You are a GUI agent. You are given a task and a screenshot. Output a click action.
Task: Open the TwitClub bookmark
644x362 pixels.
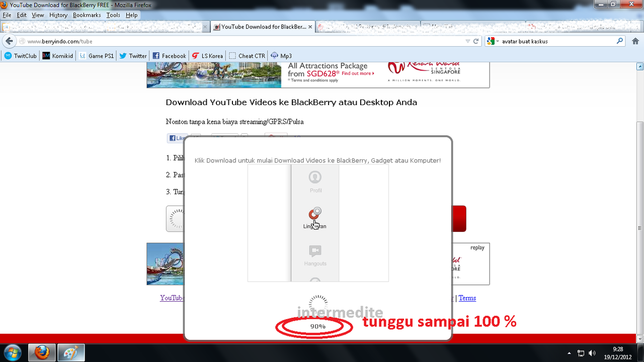click(21, 56)
